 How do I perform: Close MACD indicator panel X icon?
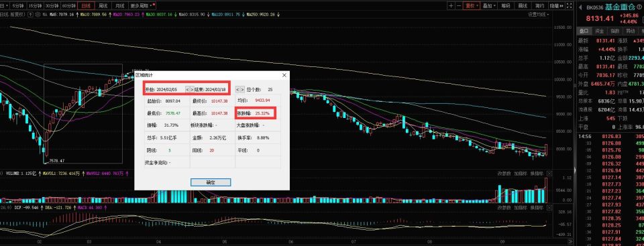pos(549,208)
